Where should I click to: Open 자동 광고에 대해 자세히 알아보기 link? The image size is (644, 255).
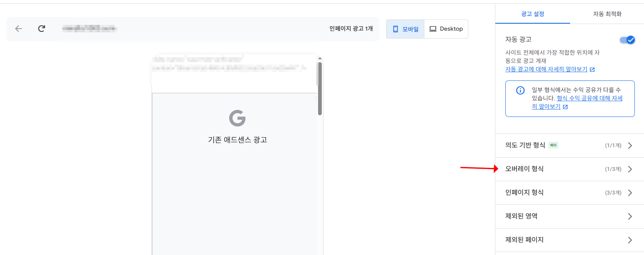point(546,69)
